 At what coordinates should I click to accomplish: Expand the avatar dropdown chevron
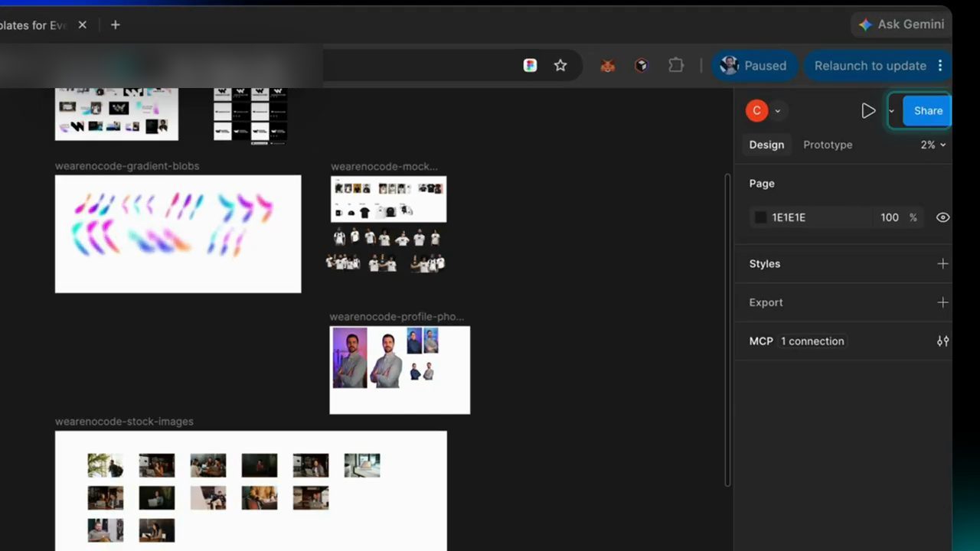pyautogui.click(x=778, y=111)
